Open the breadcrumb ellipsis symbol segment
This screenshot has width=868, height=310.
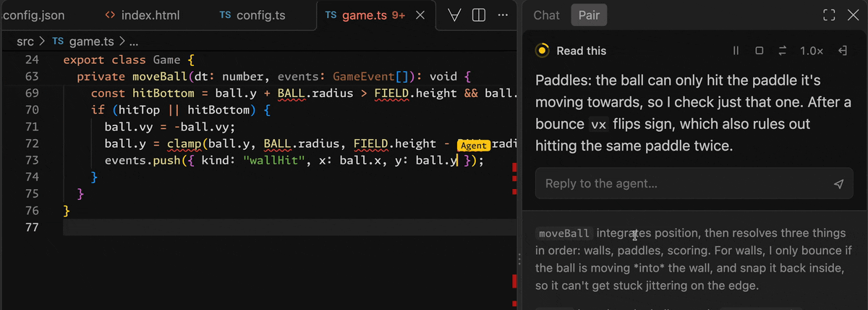[x=133, y=42]
